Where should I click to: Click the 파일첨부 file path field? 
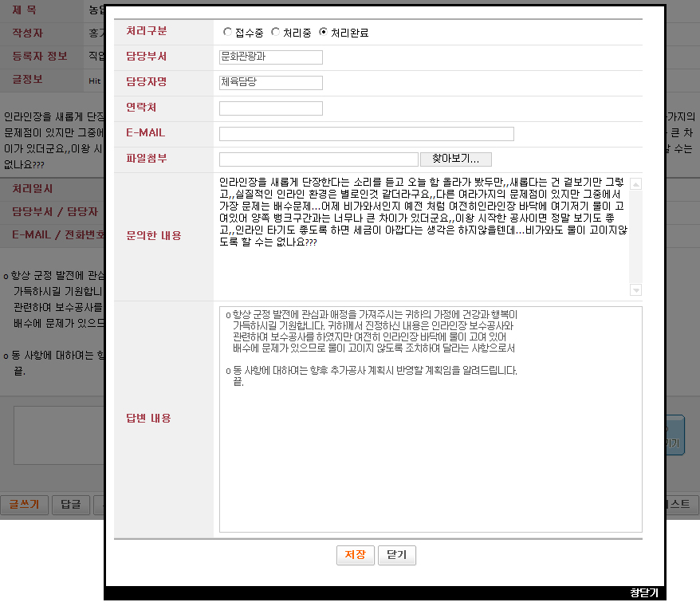tap(319, 159)
